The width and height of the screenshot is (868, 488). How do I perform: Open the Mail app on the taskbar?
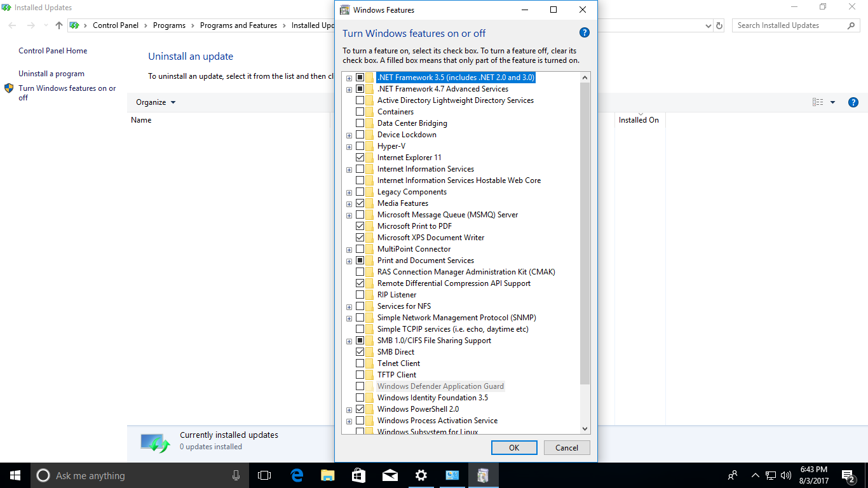point(390,475)
